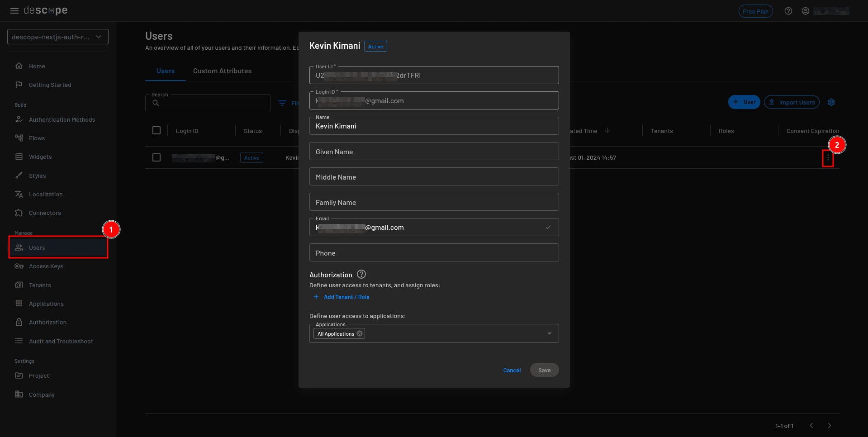
Task: Expand the Applications dropdown in the modal
Action: pos(549,333)
